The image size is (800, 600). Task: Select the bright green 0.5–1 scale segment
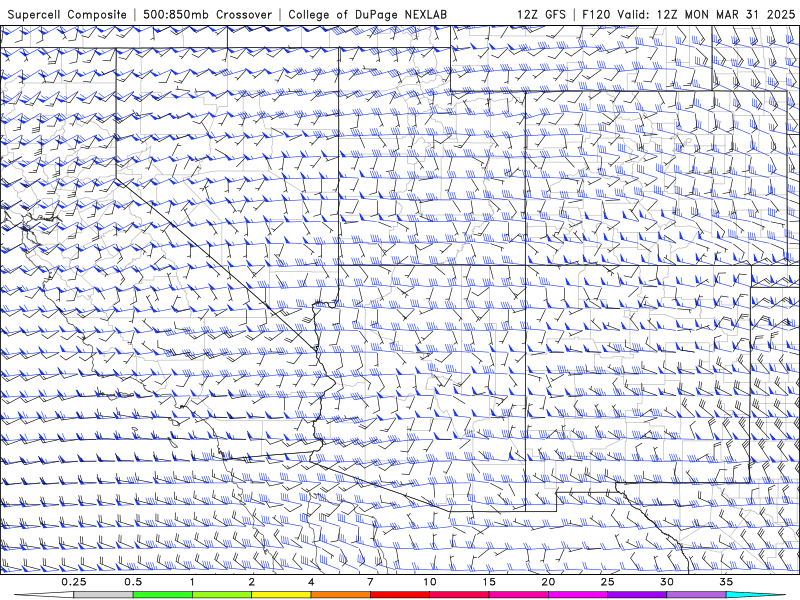pos(162,595)
